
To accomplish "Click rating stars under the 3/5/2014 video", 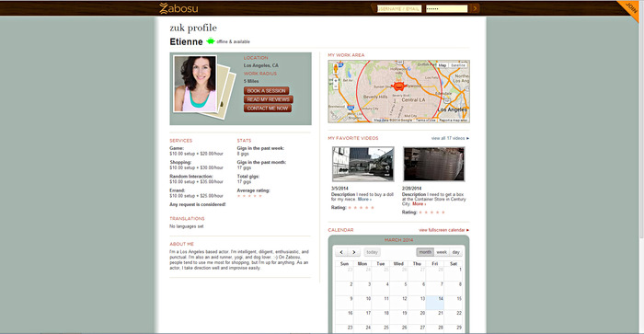I will point(361,208).
